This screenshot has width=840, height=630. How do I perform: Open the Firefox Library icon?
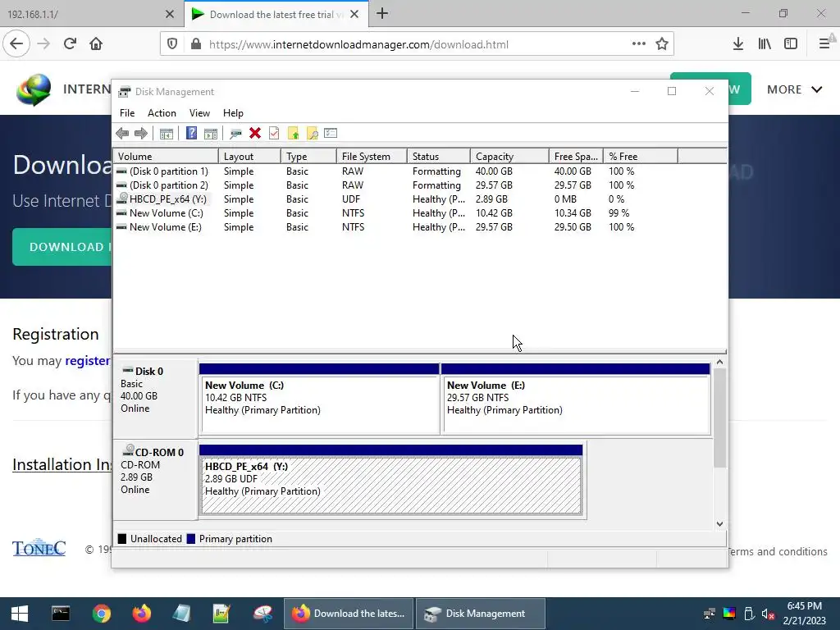tap(765, 44)
